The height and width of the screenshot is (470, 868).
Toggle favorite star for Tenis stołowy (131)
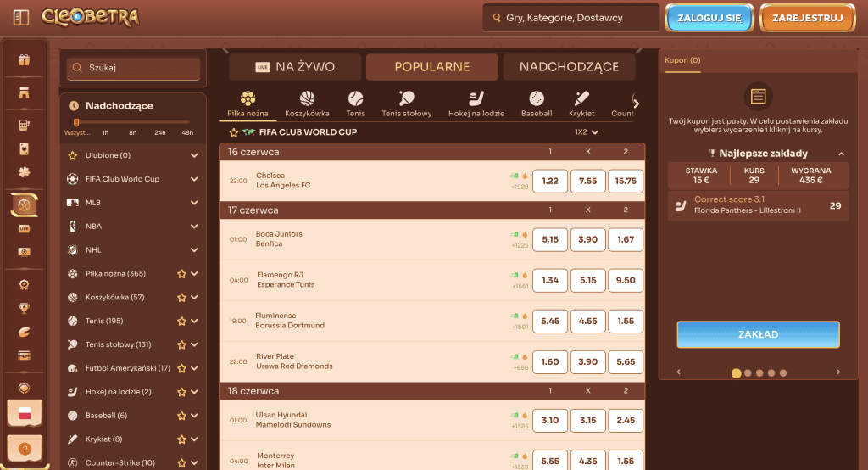pyautogui.click(x=181, y=344)
